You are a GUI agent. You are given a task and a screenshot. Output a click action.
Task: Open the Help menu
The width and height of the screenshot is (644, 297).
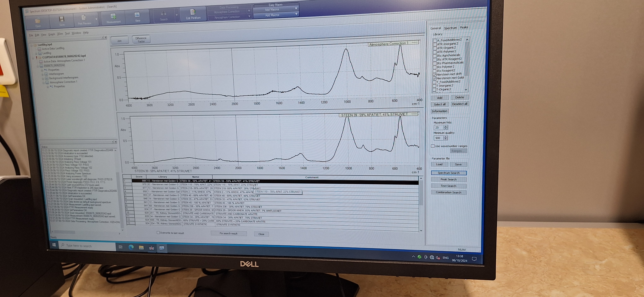tap(86, 32)
